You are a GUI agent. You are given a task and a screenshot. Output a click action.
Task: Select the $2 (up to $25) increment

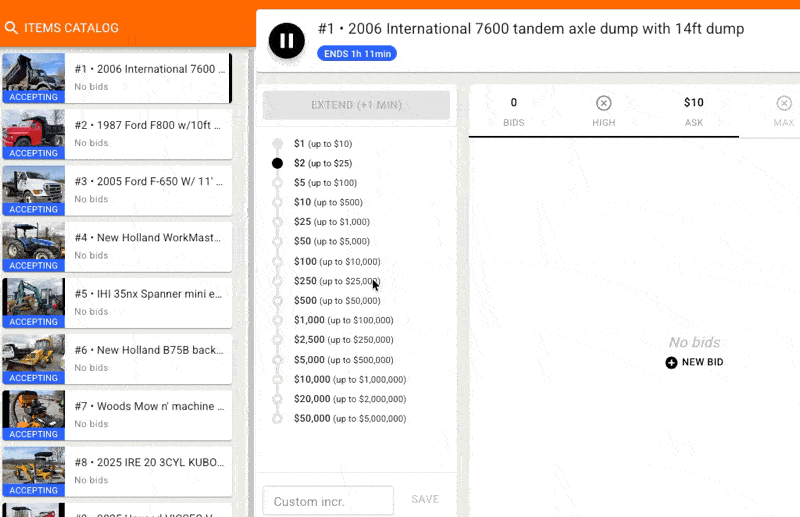point(323,163)
